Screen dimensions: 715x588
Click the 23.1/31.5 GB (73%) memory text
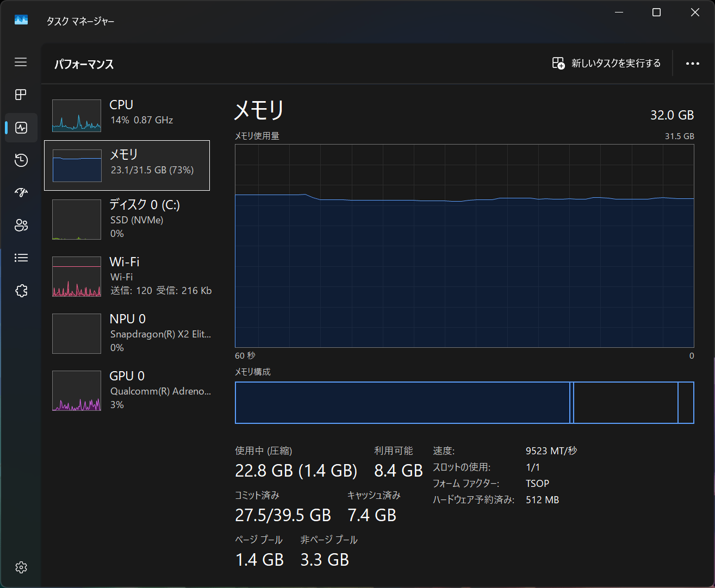click(x=152, y=170)
